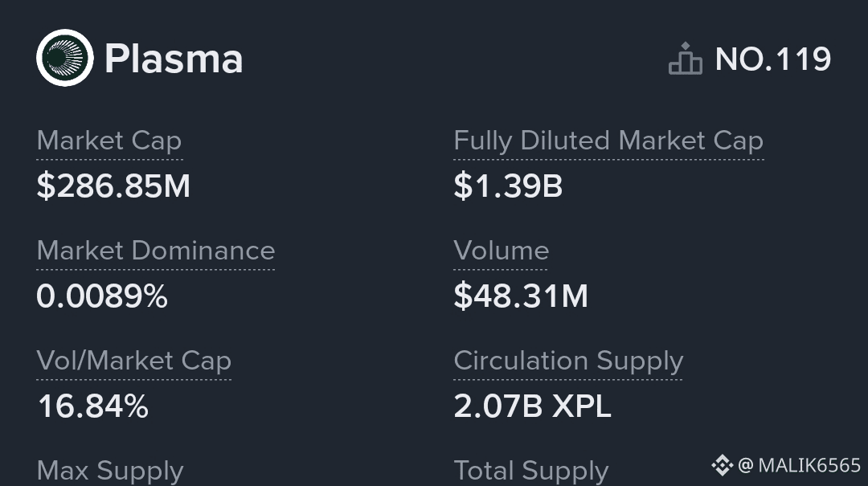Select the NO.119 rank text
The image size is (868, 486).
click(772, 59)
